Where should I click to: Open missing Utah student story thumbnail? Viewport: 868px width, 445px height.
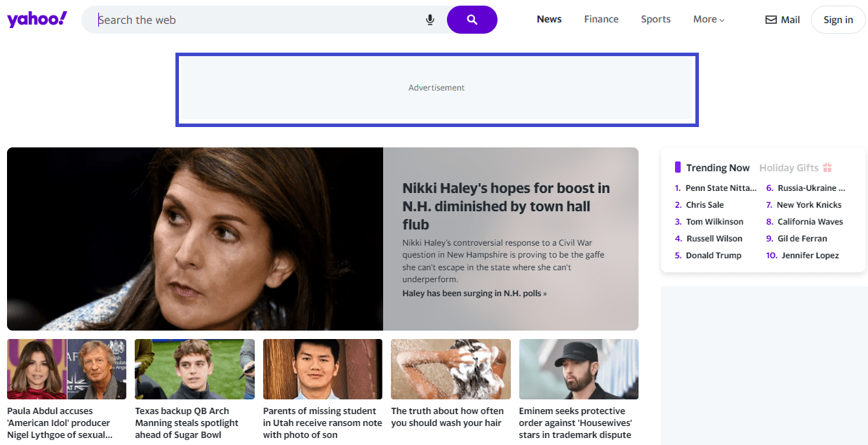click(x=323, y=369)
